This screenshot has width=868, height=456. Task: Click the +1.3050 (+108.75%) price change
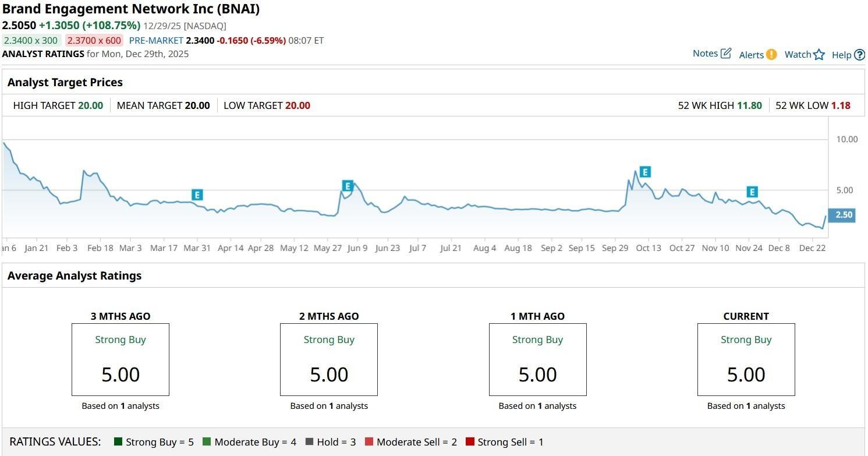[90, 25]
